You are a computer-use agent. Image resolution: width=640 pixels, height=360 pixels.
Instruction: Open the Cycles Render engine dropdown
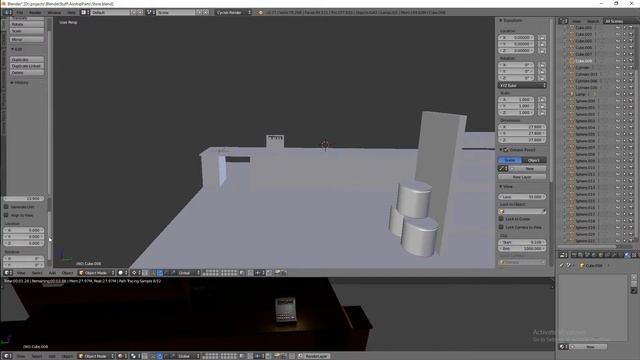[233, 12]
